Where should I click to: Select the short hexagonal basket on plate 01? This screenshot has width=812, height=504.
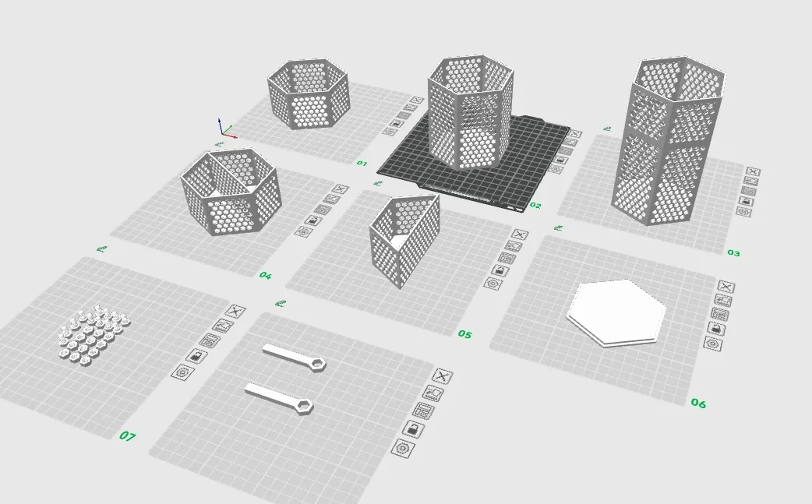pos(309,93)
